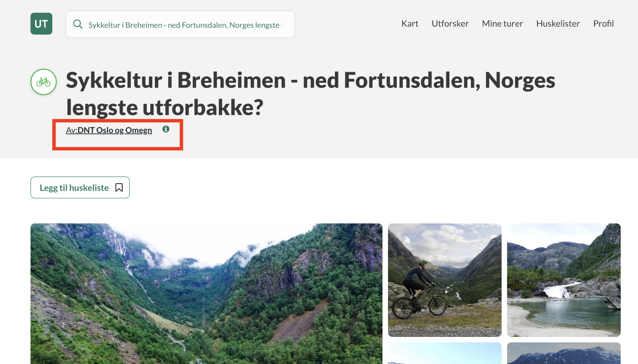
Task: Open the Kart menu item
Action: 410,24
